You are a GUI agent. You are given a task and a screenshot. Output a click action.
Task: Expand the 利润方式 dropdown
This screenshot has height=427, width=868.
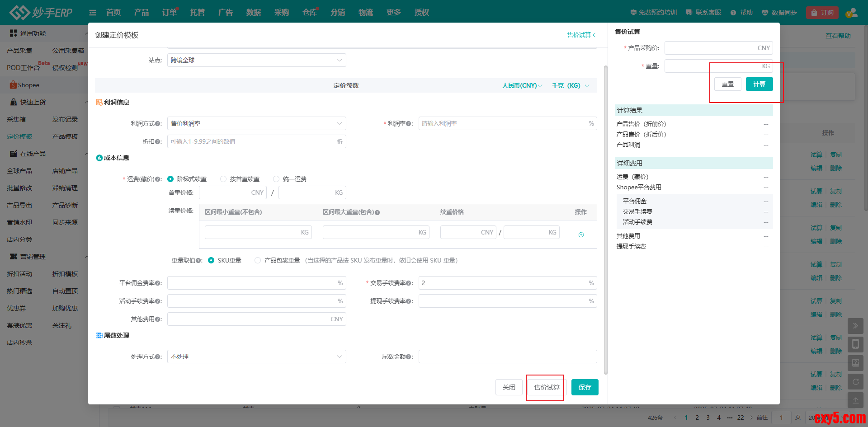tap(256, 124)
